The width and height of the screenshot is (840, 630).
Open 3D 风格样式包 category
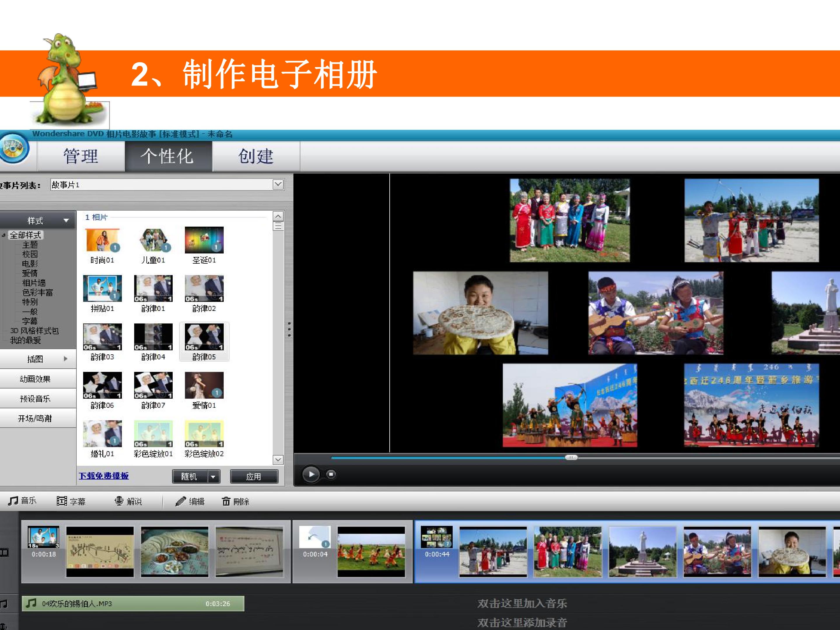click(34, 331)
